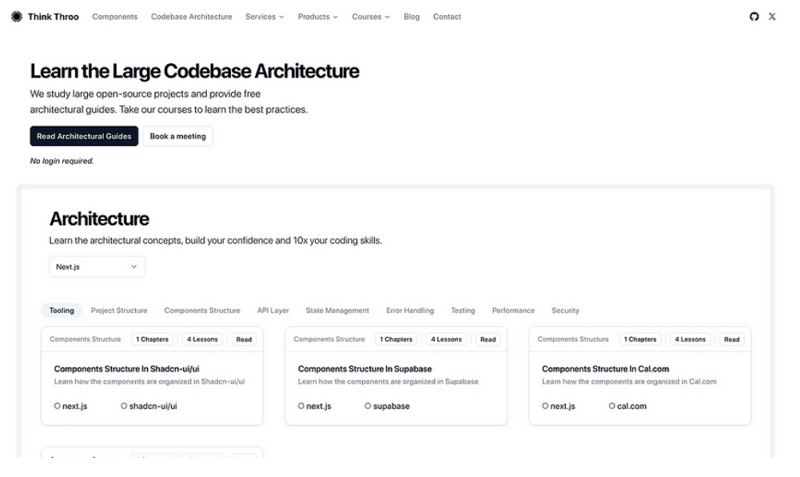Go to the Blog page
Screen dimensions: 800x477
412,17
